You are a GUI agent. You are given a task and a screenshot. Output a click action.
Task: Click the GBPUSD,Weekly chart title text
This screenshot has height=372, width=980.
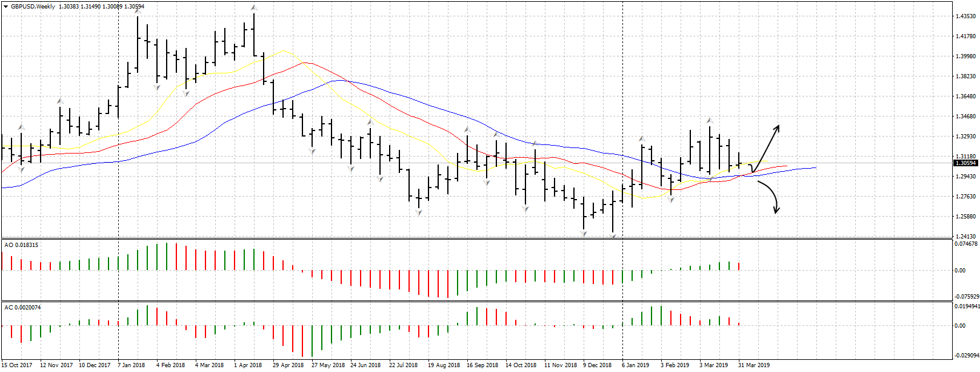tap(33, 7)
